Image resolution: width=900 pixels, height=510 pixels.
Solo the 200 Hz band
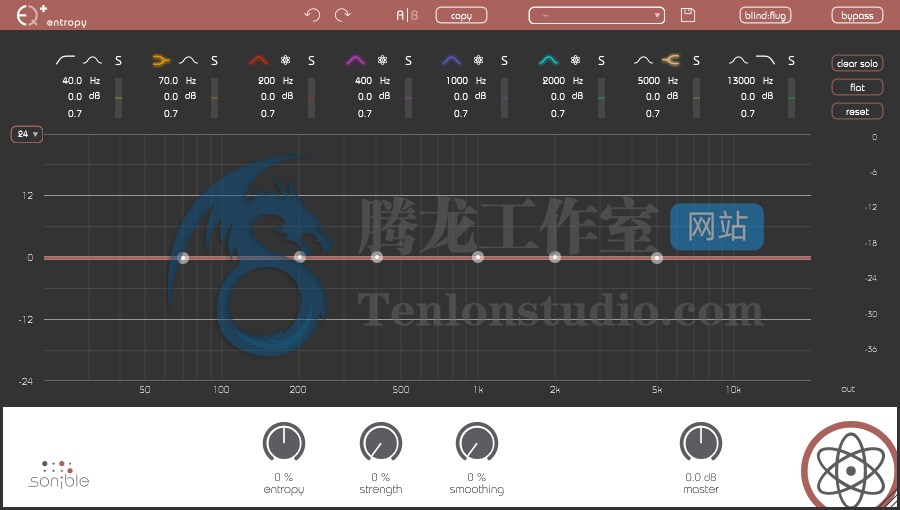click(x=311, y=60)
